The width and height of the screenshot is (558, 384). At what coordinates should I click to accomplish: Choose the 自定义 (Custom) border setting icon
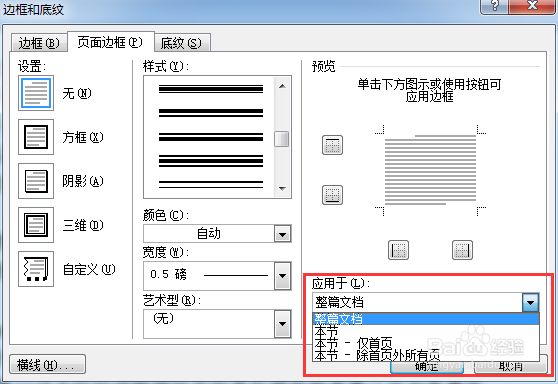[x=36, y=269]
